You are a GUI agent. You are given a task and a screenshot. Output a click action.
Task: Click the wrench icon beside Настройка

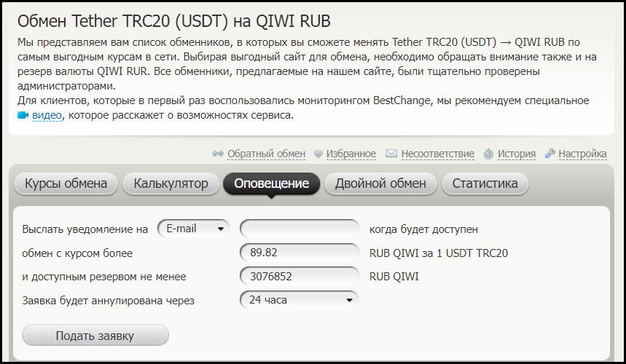tap(550, 154)
